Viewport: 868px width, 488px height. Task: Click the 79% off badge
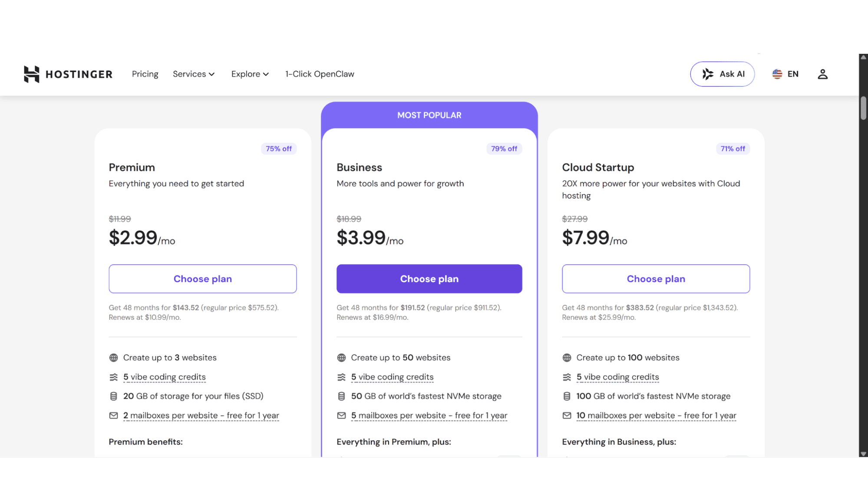pos(504,149)
